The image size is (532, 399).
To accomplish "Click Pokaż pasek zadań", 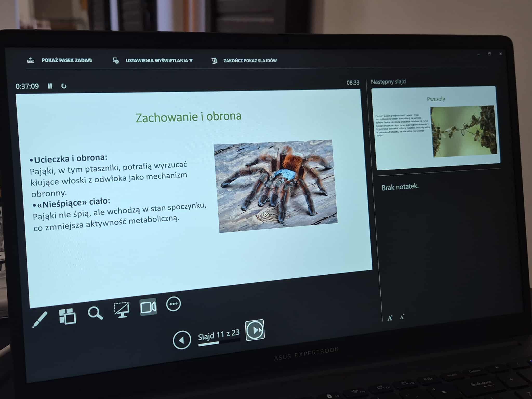I will [x=66, y=60].
